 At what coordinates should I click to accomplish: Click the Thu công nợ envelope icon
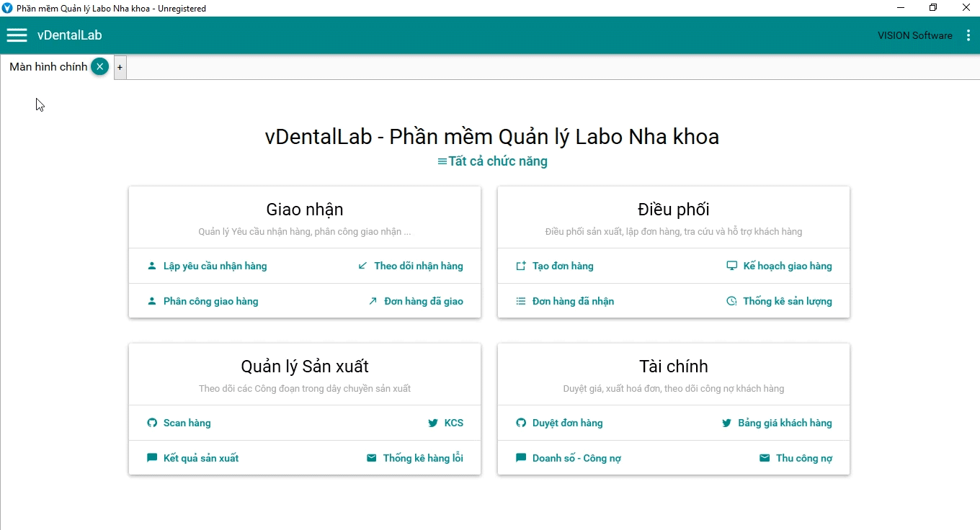point(765,458)
